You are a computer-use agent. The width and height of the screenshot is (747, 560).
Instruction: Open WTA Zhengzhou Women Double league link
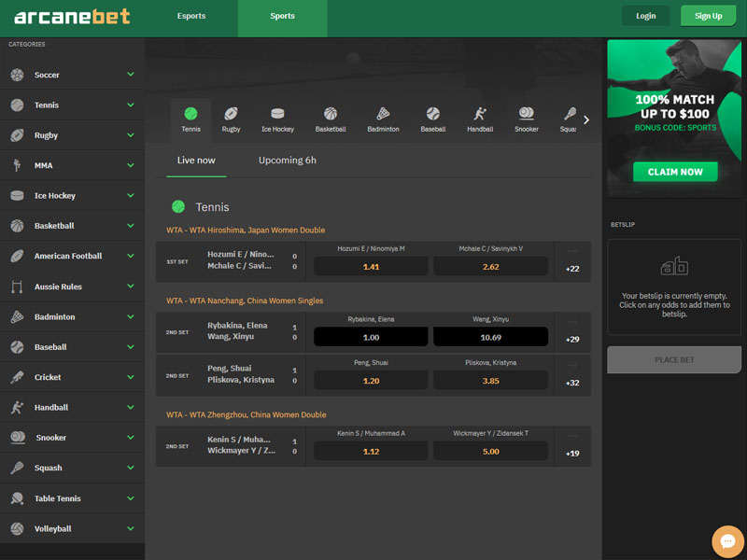247,414
